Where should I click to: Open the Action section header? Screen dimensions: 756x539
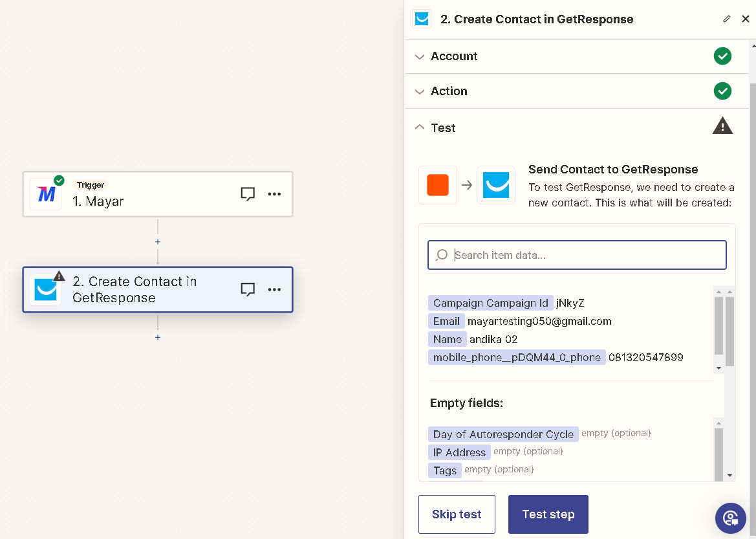coord(577,91)
